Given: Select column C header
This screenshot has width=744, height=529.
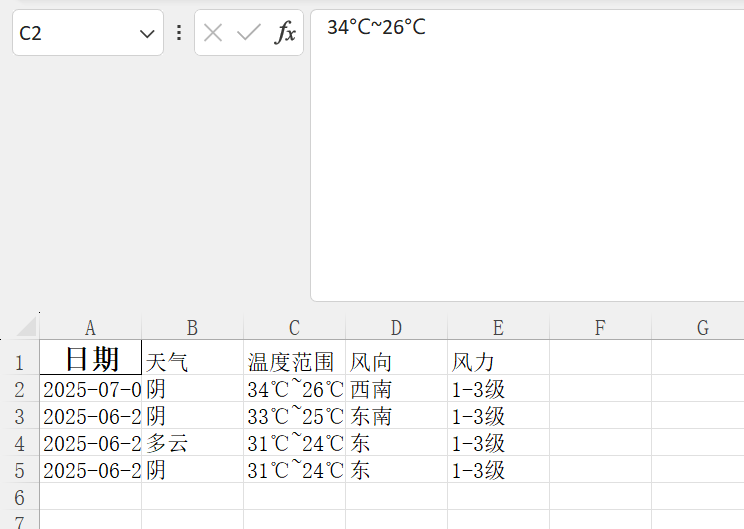Looking at the screenshot, I should 294,328.
